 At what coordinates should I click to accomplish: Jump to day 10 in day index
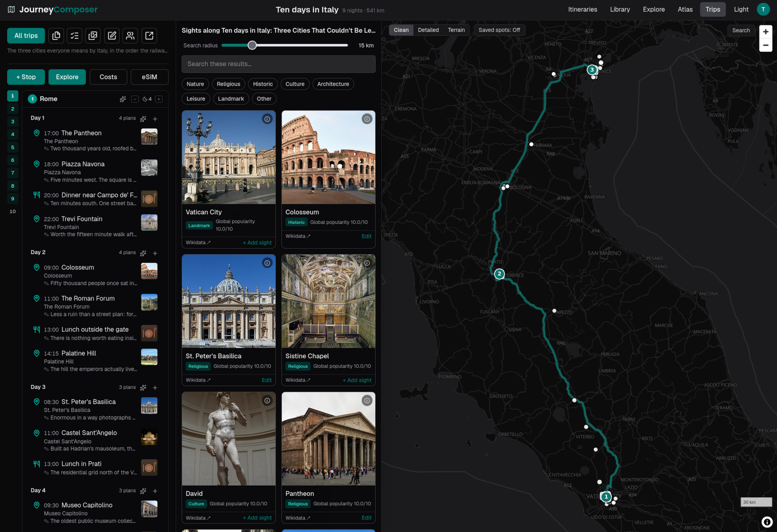[13, 211]
